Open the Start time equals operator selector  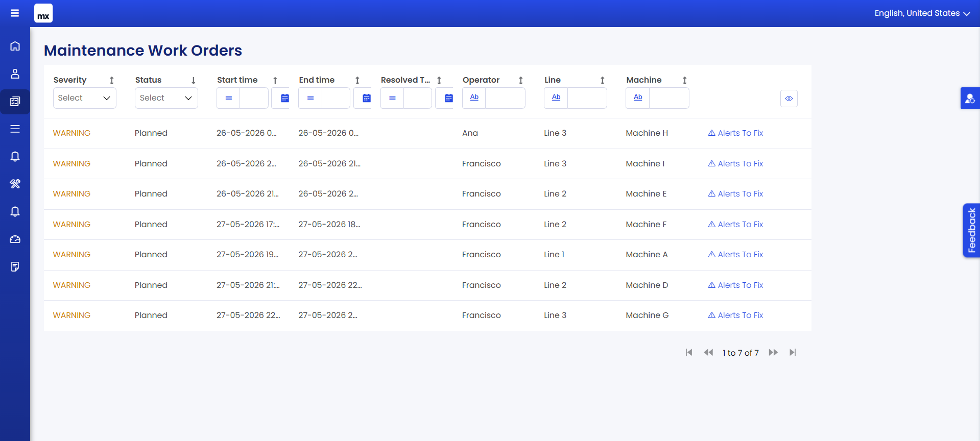(x=228, y=98)
